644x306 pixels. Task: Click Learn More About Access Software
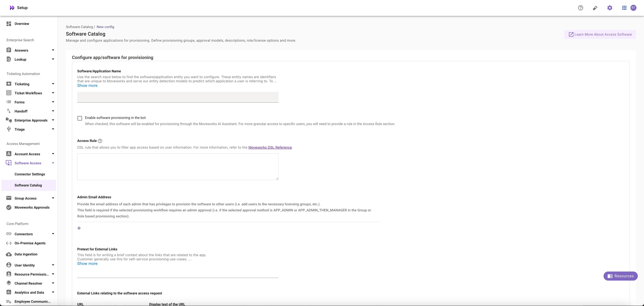(x=600, y=34)
